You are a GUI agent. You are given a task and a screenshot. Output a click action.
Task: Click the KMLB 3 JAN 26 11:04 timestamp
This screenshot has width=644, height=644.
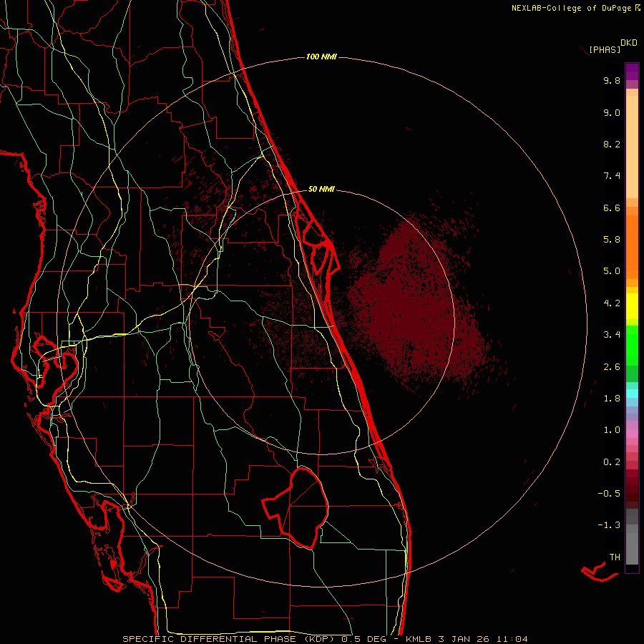pyautogui.click(x=467, y=639)
